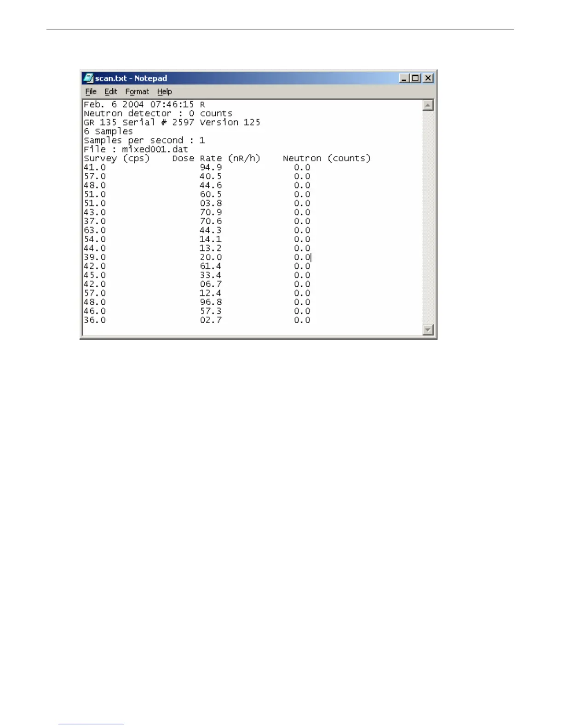Click survey value 43.0
563x728 pixels.
[x=94, y=212]
